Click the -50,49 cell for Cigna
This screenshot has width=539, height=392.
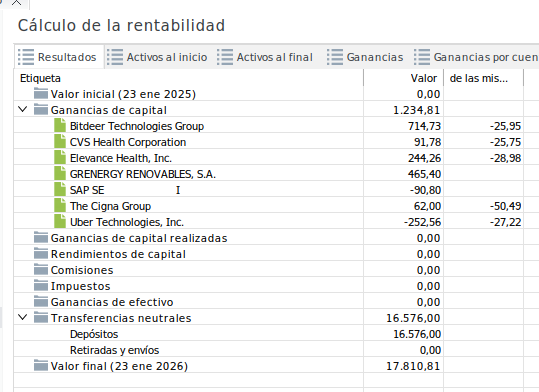point(505,206)
